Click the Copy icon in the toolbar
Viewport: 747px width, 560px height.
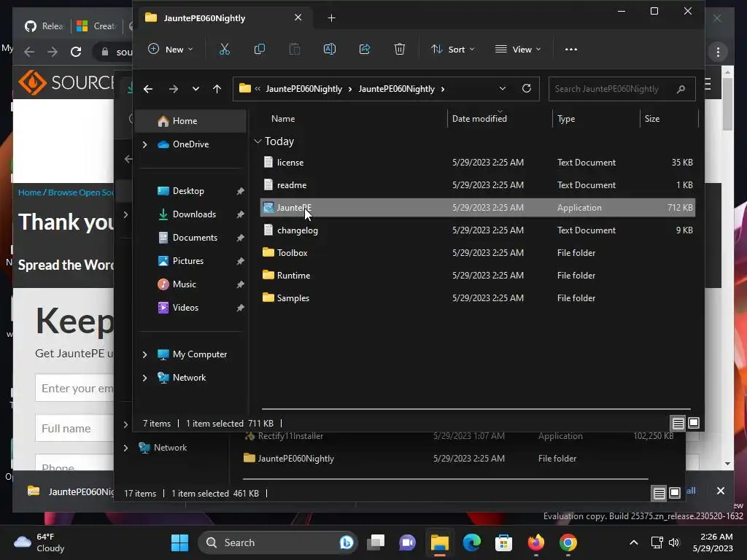click(x=260, y=49)
